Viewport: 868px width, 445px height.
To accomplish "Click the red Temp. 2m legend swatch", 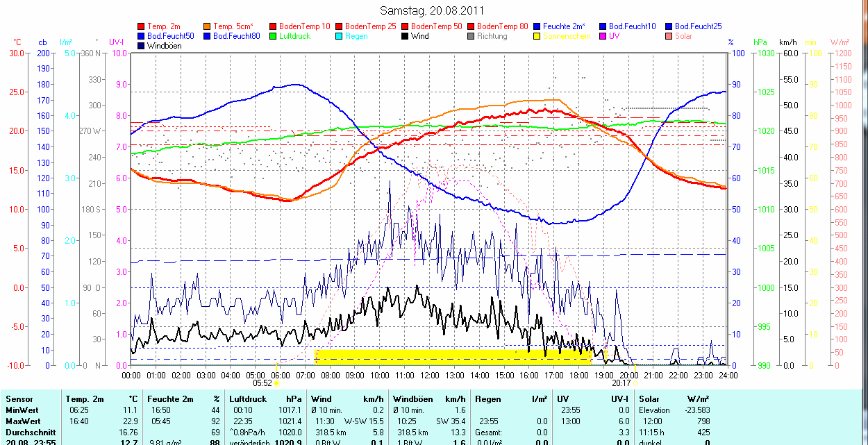I will tap(142, 26).
